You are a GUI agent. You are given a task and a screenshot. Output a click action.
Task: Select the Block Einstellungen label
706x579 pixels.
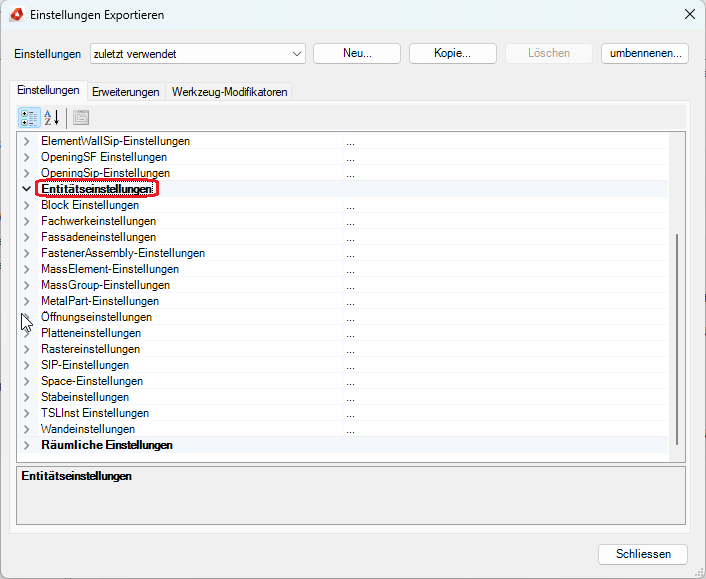(90, 205)
